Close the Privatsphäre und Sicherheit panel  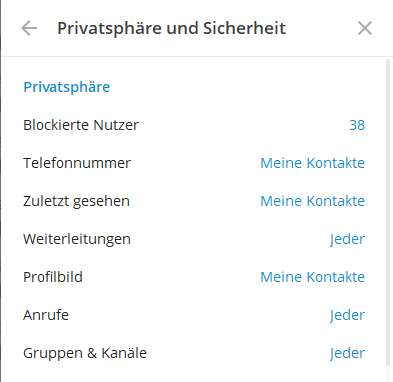365,28
